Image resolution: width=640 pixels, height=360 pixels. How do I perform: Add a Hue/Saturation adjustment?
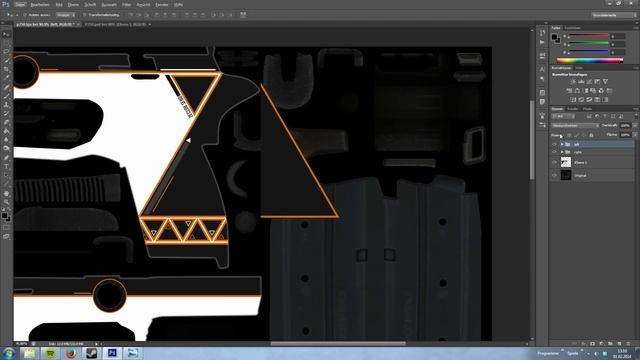[569, 91]
